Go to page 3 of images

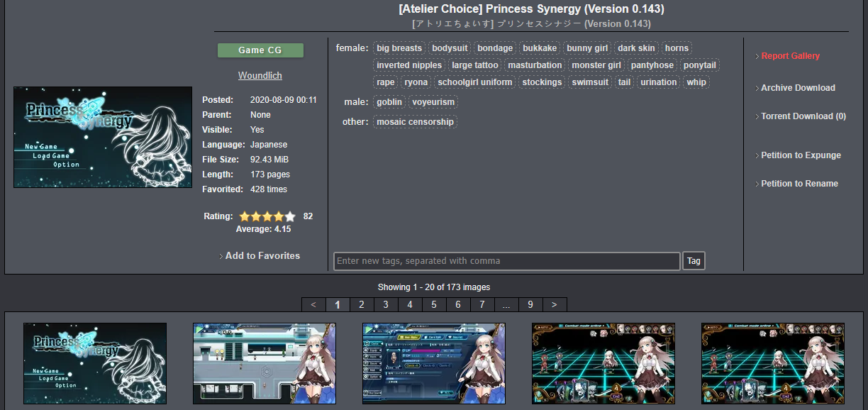point(386,304)
